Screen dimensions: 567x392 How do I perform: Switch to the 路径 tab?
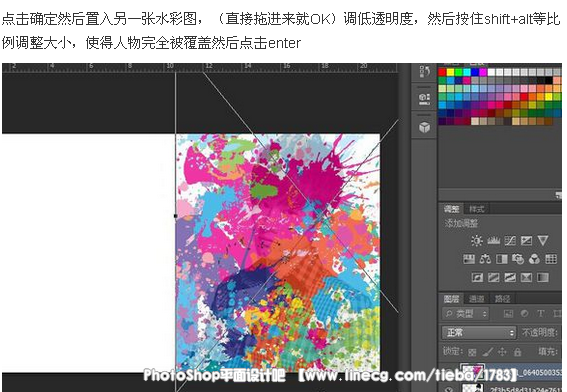click(x=502, y=299)
